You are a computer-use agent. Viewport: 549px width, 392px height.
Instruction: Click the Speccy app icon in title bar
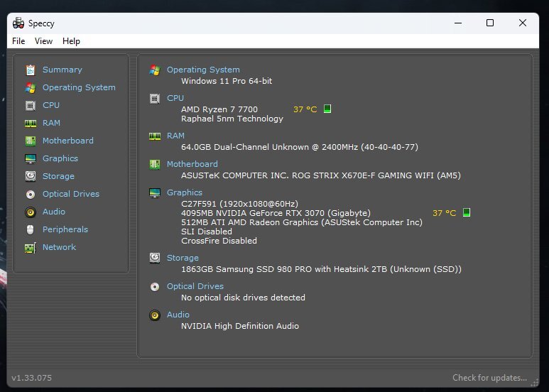point(18,23)
